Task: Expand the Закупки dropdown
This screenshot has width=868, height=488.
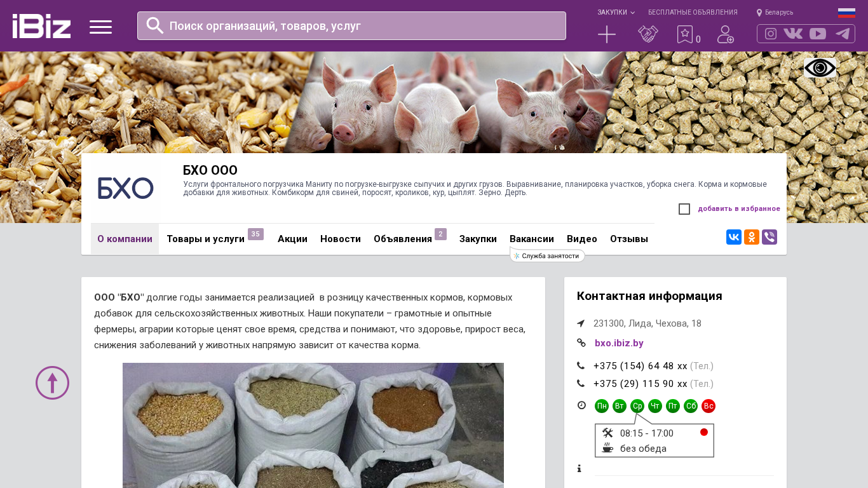Action: [x=616, y=13]
